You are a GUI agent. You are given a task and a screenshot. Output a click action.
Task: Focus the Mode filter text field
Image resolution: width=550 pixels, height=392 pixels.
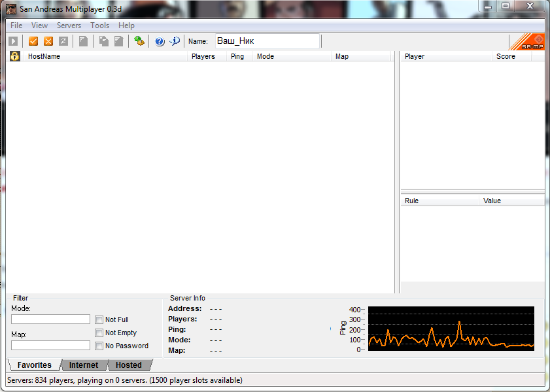[x=50, y=319]
